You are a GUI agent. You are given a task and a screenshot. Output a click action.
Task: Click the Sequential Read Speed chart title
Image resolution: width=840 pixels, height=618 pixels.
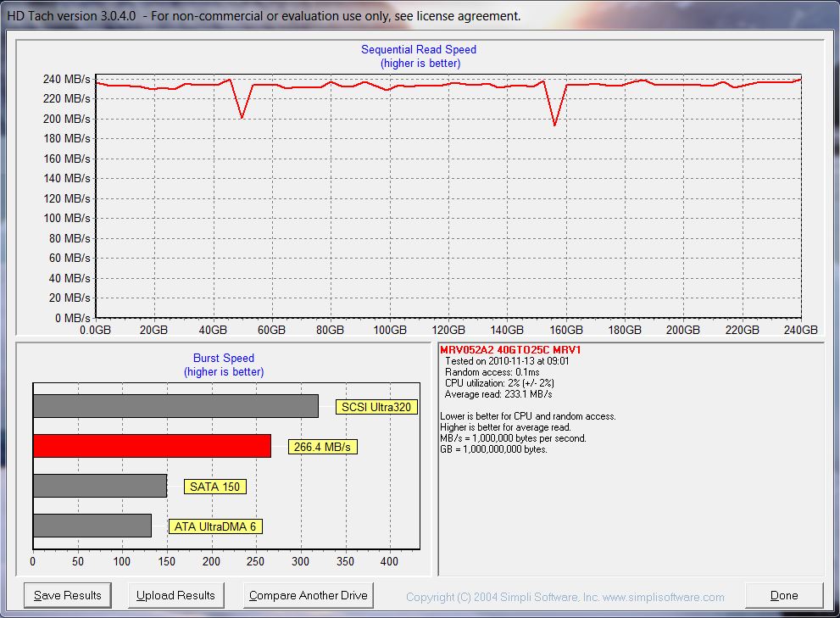pos(419,50)
